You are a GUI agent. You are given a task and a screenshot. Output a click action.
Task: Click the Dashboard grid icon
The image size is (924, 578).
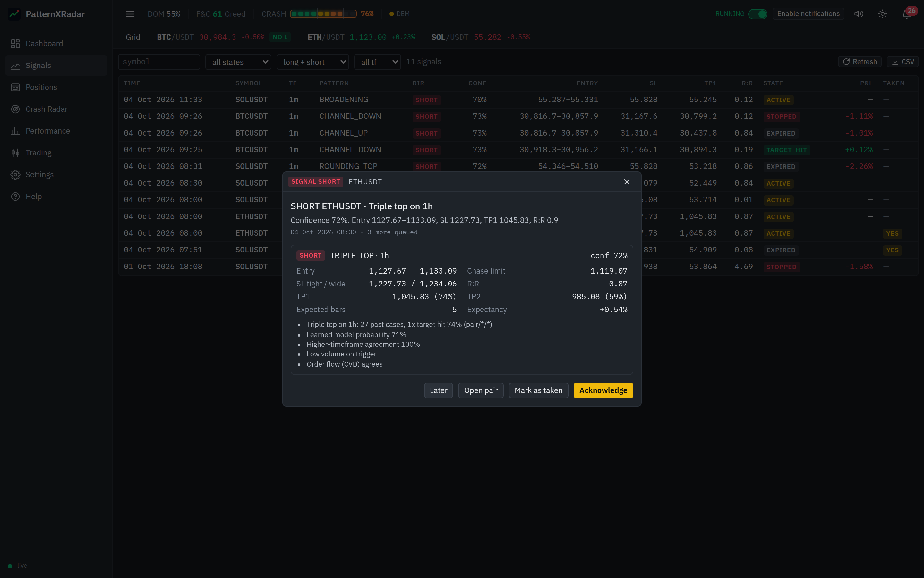(x=15, y=44)
